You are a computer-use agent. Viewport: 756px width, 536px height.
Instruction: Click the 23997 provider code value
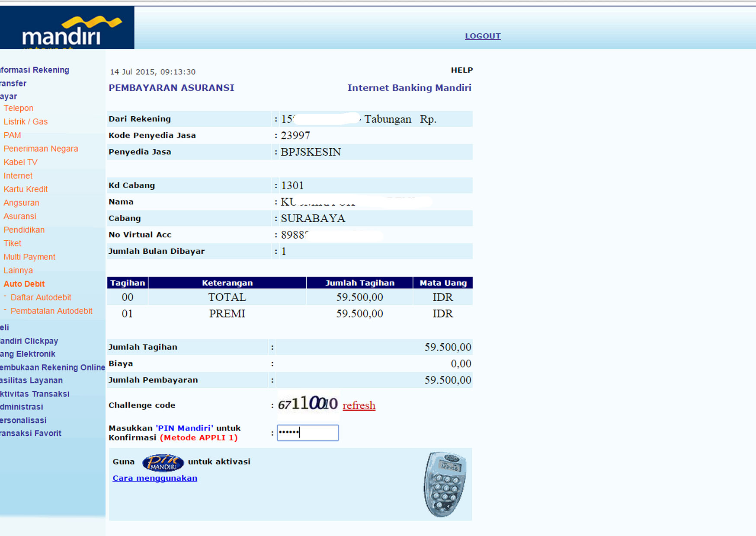[295, 136]
